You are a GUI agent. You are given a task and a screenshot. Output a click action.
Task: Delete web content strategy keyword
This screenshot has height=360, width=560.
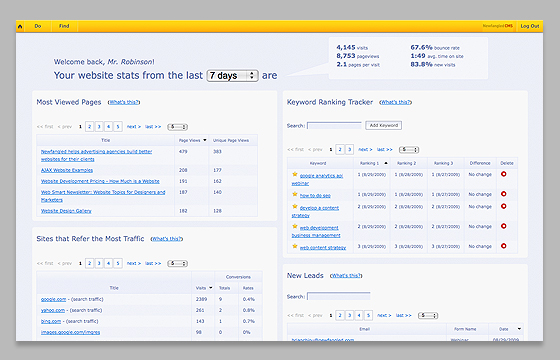click(504, 246)
